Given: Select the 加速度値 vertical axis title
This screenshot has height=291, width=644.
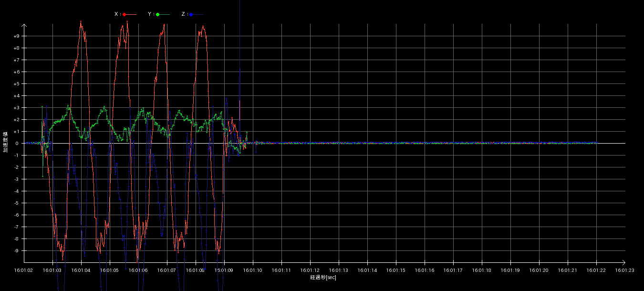Looking at the screenshot, I should [6, 142].
